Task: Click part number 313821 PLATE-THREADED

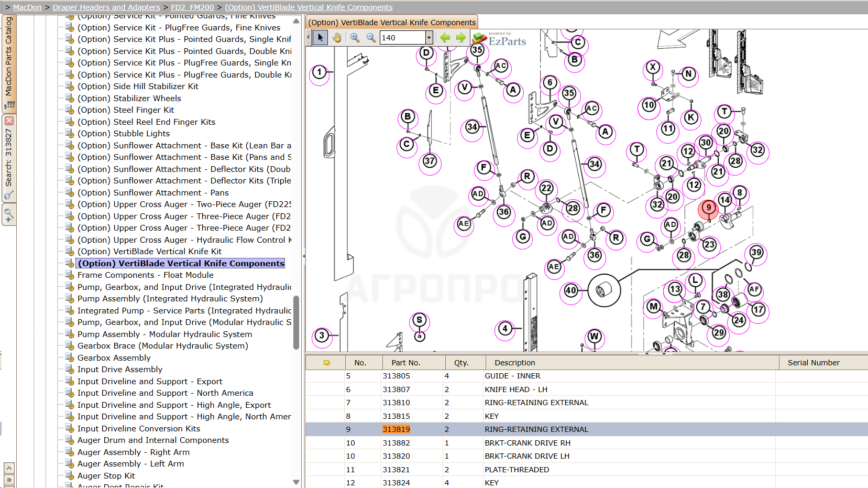Action: point(396,470)
